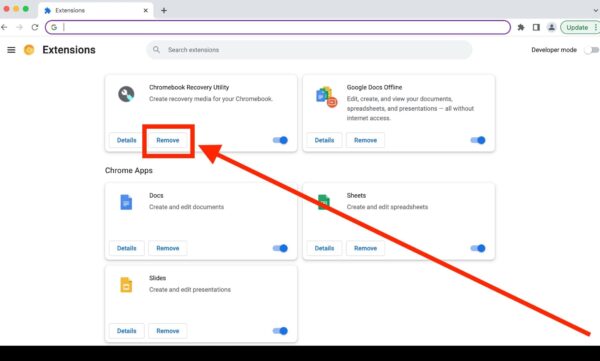600x361 pixels.
Task: Open the extensions puzzle icon in toolbar
Action: coord(521,27)
